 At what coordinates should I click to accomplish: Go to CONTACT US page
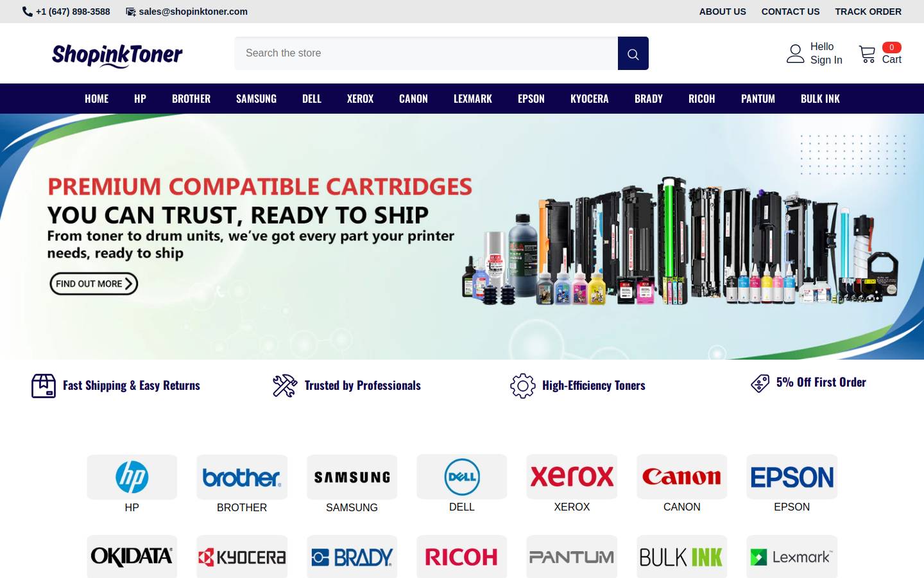pos(791,12)
